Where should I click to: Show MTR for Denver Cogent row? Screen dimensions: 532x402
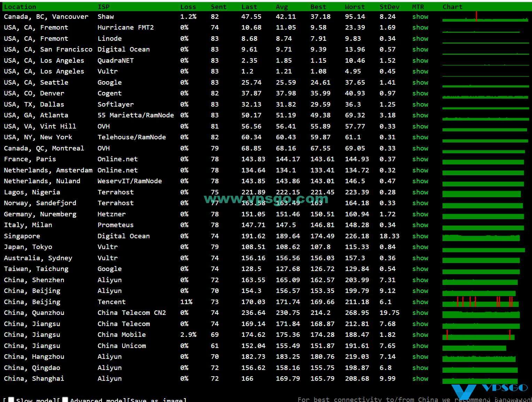[420, 93]
